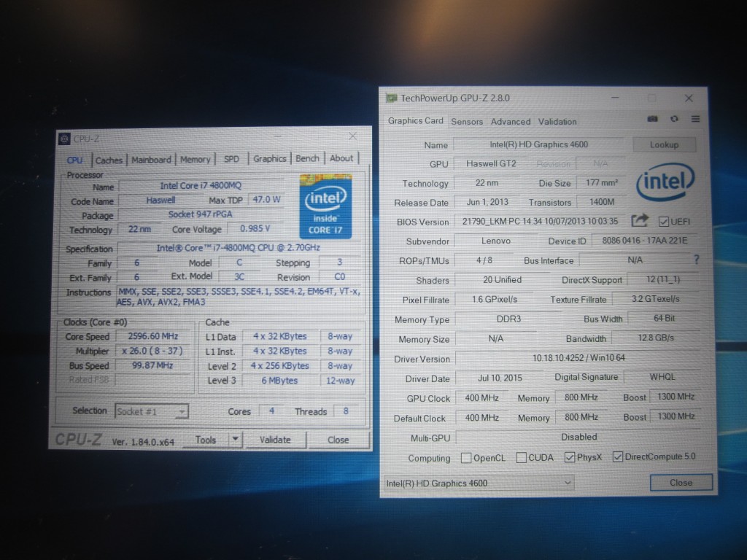The image size is (747, 560).
Task: Click the Digital Signature value WHQL
Action: (662, 377)
